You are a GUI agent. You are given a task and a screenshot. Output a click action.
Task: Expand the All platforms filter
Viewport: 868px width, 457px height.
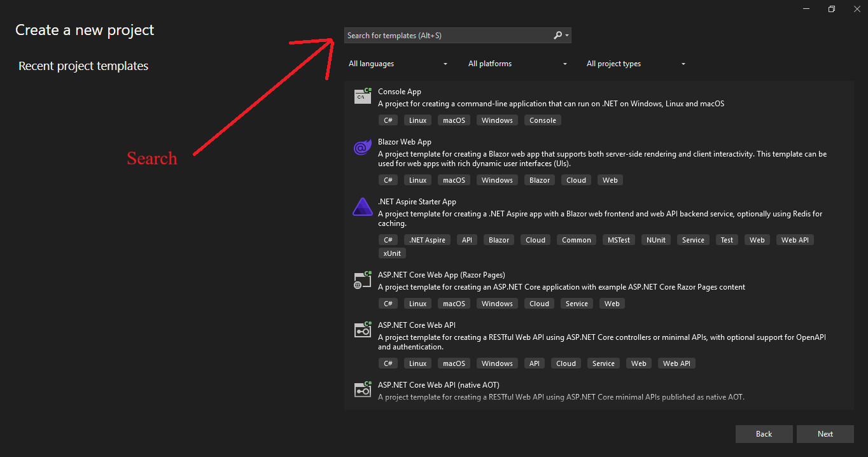click(517, 64)
